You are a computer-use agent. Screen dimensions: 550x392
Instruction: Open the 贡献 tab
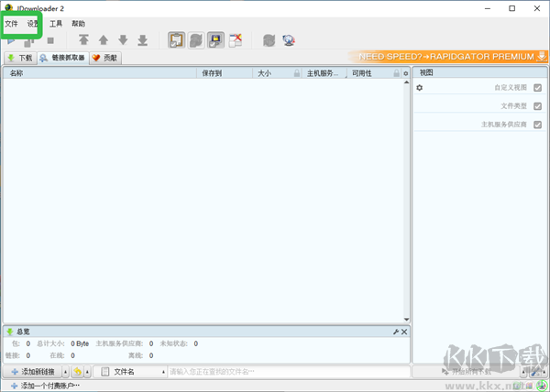pyautogui.click(x=105, y=58)
